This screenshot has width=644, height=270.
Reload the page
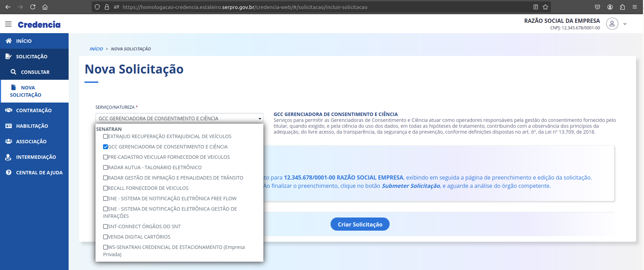point(33,7)
